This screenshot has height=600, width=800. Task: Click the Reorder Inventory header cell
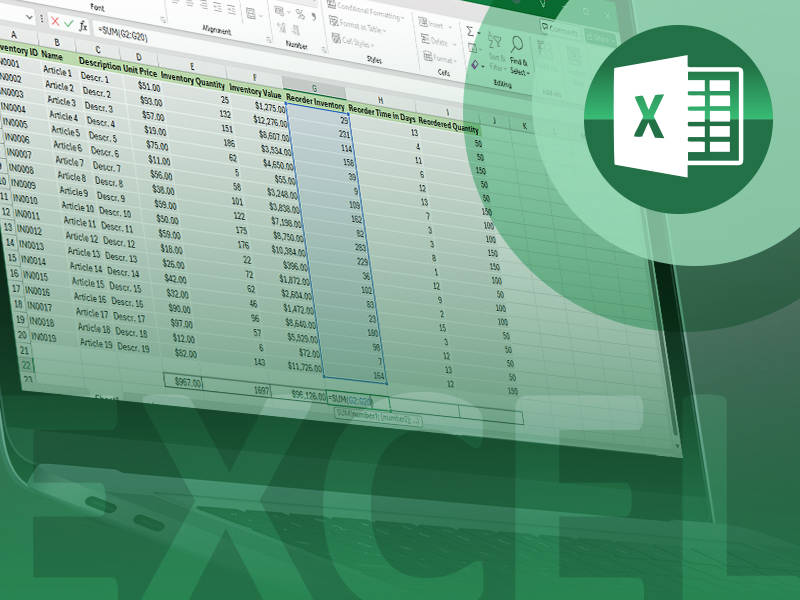tap(315, 102)
